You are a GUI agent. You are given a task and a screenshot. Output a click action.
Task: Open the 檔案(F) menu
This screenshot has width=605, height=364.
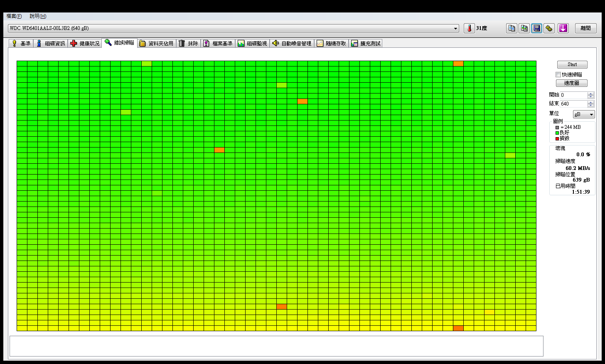14,16
